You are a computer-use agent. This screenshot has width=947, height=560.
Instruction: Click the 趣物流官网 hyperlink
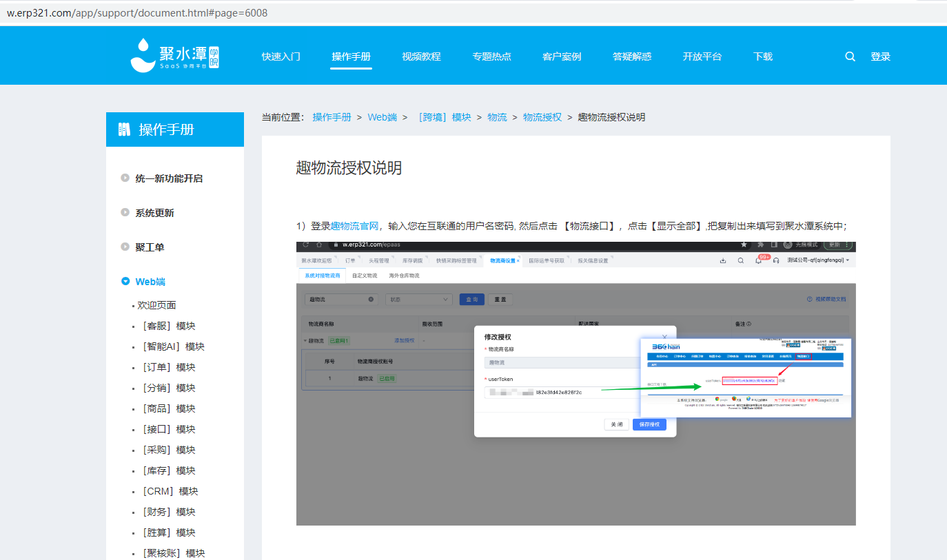(354, 226)
